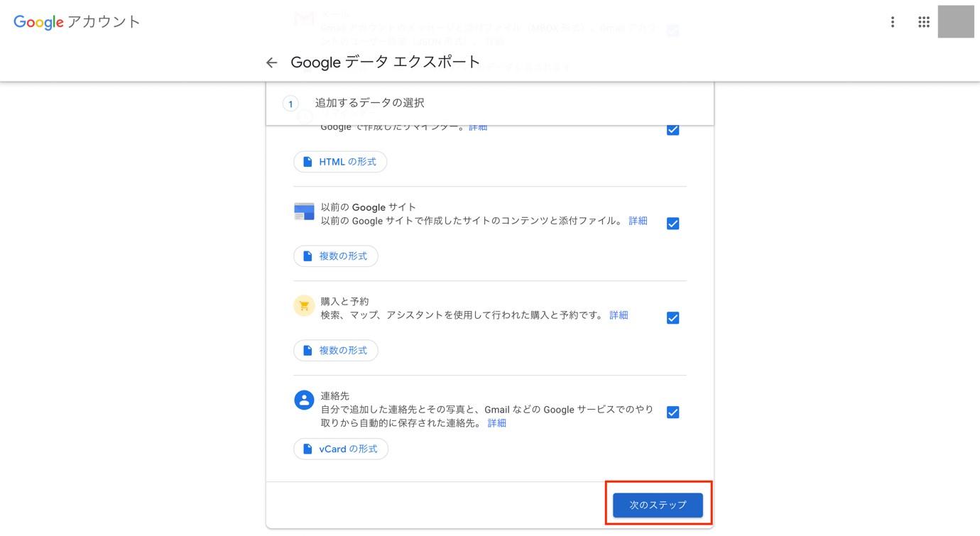Click the 連絡先 contacts person icon
980x536 pixels.
coord(303,400)
